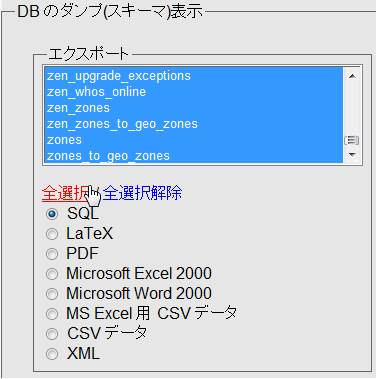
Task: Choose the LaTeX export option
Action: pos(52,234)
